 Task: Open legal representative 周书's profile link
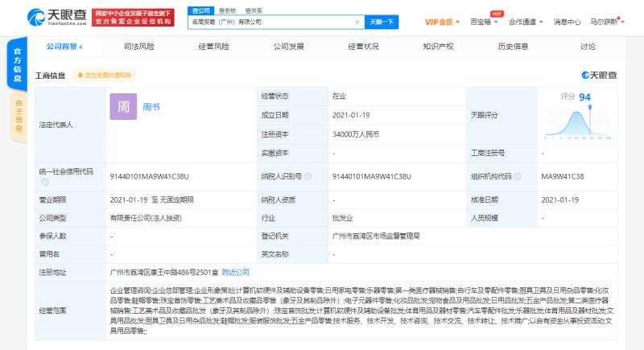pyautogui.click(x=151, y=107)
